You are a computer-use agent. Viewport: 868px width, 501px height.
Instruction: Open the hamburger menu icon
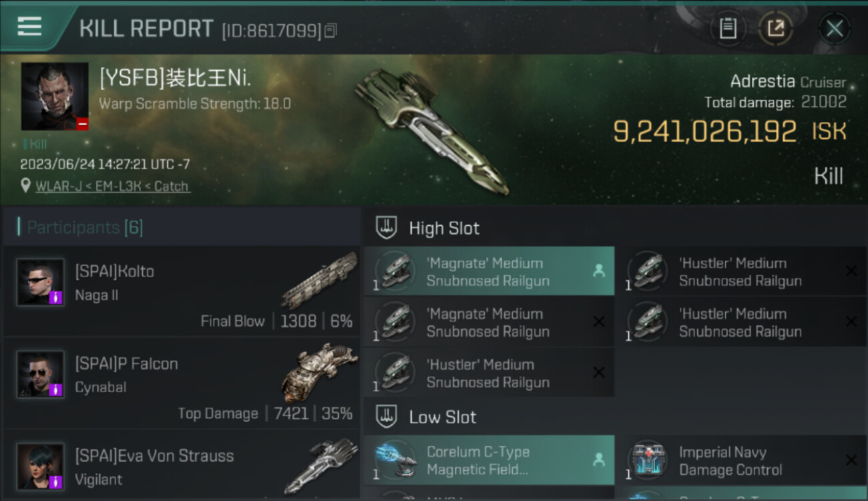click(x=29, y=27)
